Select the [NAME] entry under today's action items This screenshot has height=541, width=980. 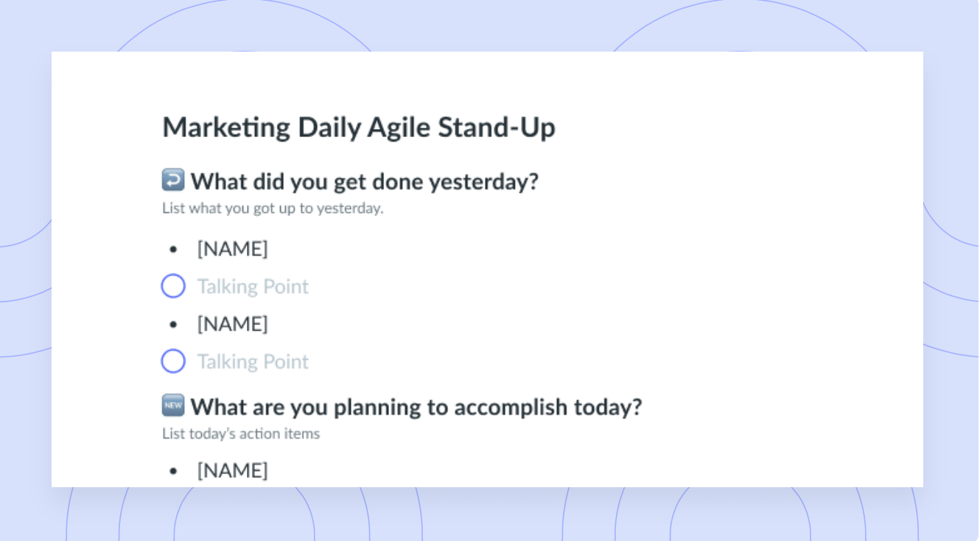(x=232, y=470)
